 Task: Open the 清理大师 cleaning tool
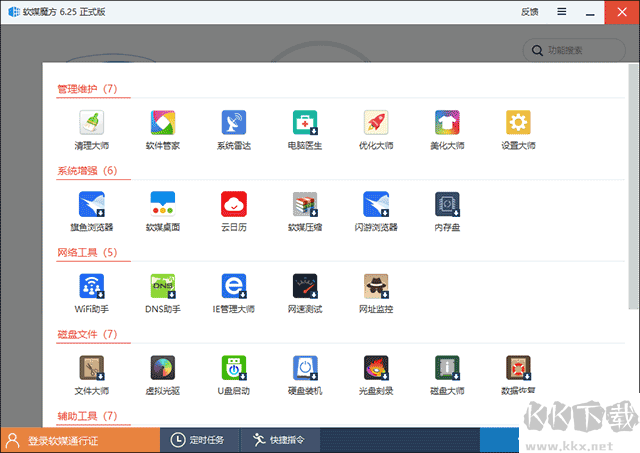coord(91,129)
